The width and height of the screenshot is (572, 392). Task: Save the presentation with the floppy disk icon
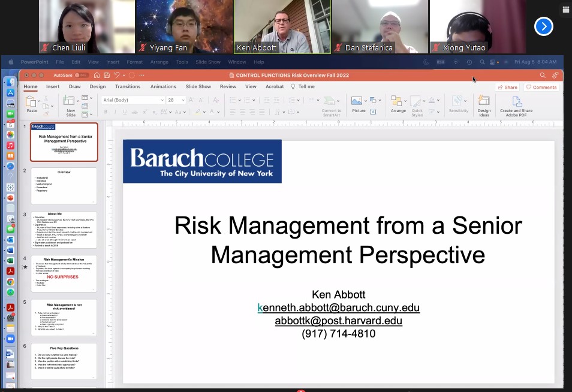click(x=107, y=75)
